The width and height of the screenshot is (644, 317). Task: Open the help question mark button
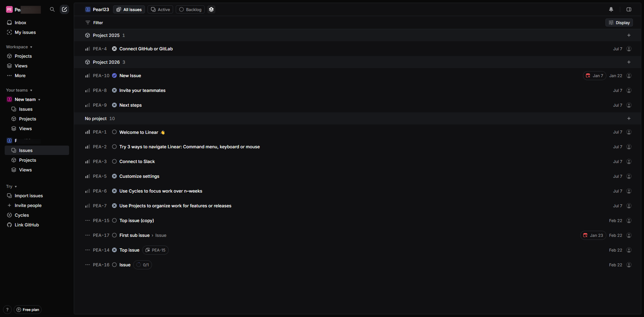click(7, 310)
